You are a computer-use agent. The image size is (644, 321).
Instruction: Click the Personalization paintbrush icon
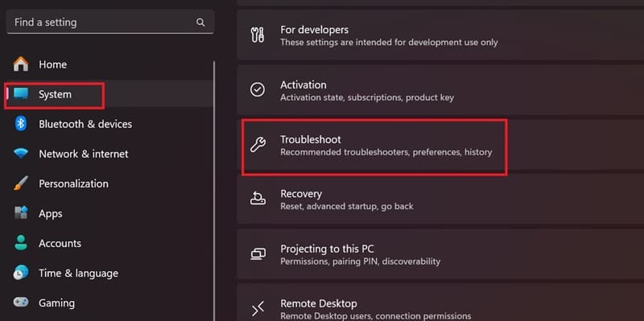point(21,183)
